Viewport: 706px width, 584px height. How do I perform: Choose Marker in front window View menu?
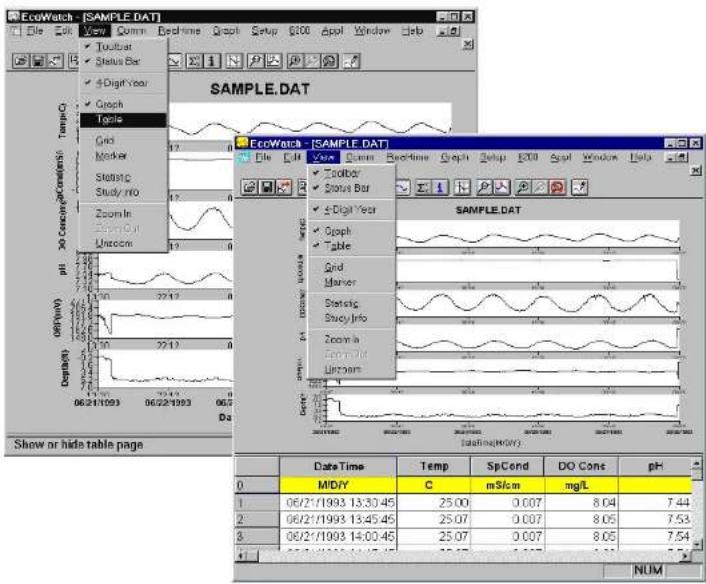coord(351,282)
